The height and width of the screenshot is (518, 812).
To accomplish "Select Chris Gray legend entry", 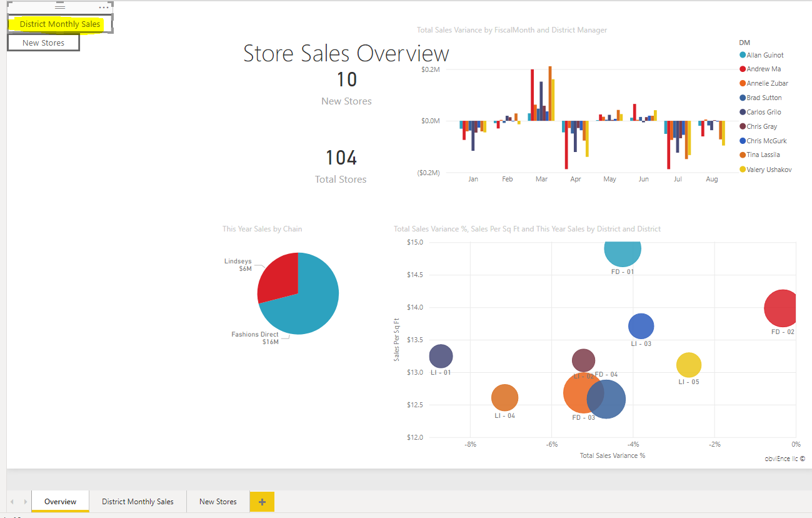I will coord(758,126).
